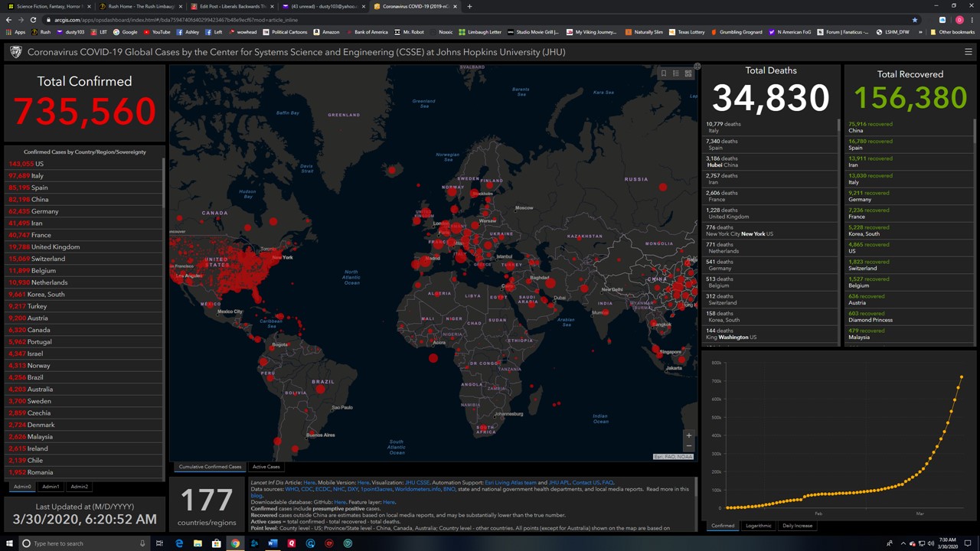Open the dashboard hamburger menu
The height and width of the screenshot is (551, 980).
pyautogui.click(x=968, y=52)
